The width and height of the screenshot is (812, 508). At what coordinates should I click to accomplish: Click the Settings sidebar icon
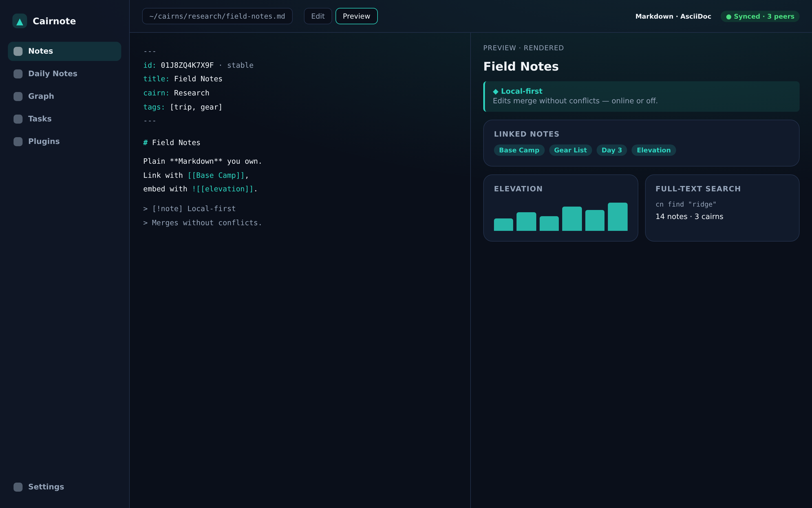pos(18,487)
